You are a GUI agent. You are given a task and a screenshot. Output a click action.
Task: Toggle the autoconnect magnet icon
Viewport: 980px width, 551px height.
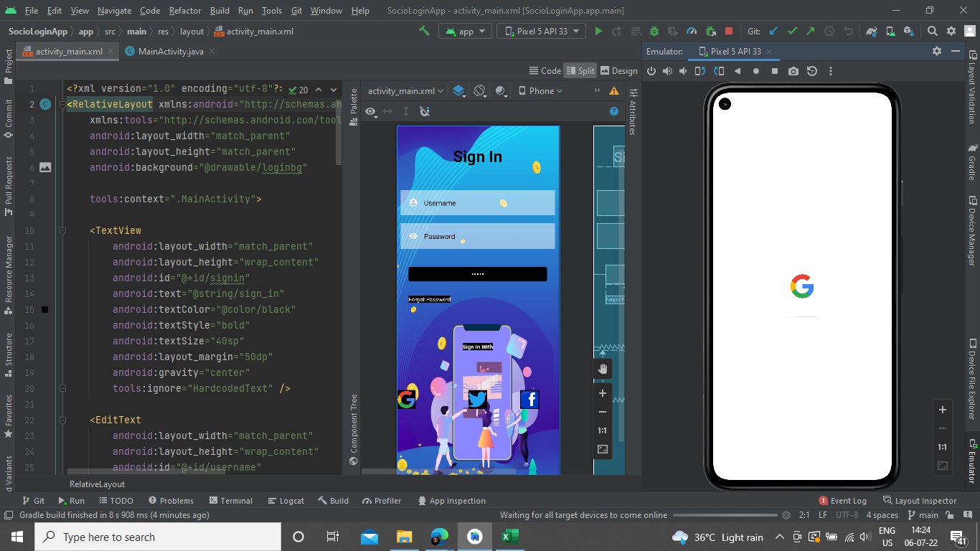click(x=425, y=111)
